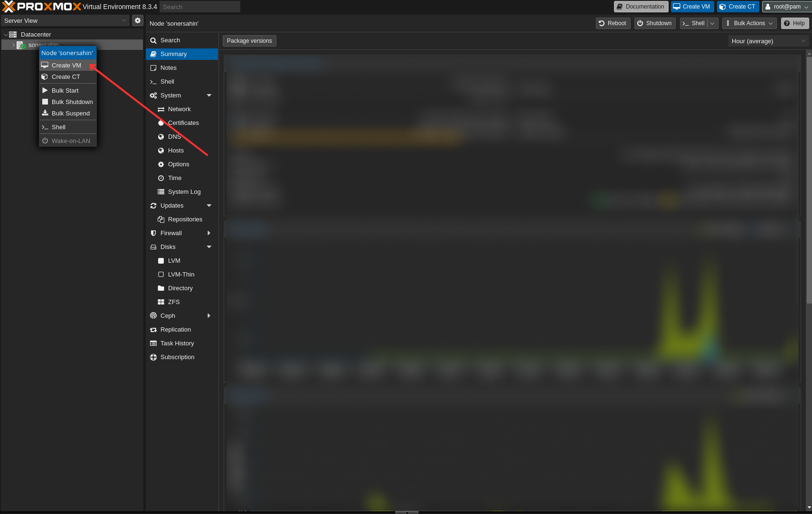
Task: Click the Search magnifier icon in node menu
Action: pos(153,40)
